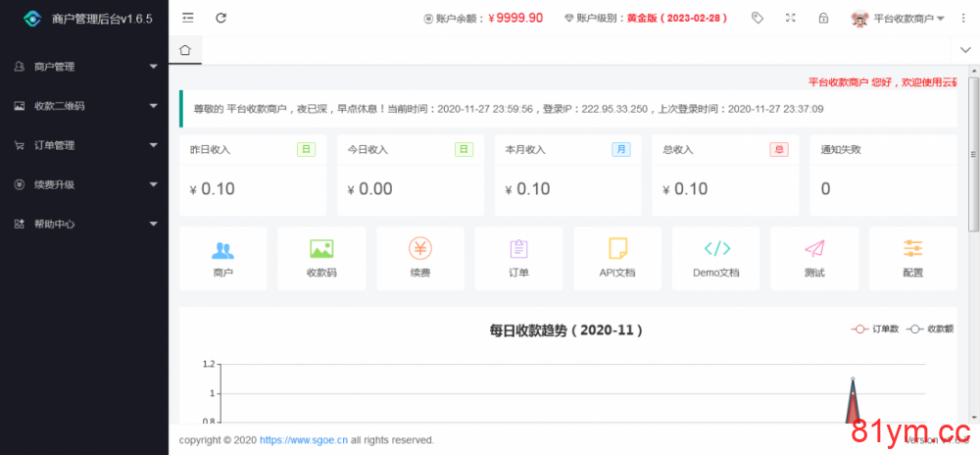Open the Demo文档 shortcut tile
The image size is (980, 455).
(716, 258)
